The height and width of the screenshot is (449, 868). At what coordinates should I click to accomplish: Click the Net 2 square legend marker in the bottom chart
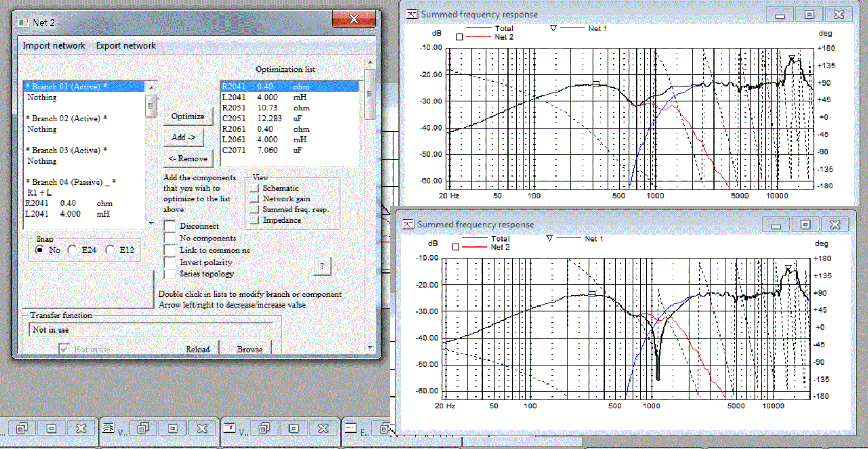pos(456,247)
